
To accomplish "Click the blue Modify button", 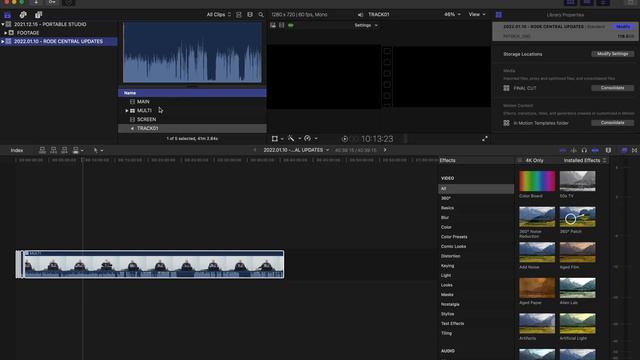I will click(623, 27).
